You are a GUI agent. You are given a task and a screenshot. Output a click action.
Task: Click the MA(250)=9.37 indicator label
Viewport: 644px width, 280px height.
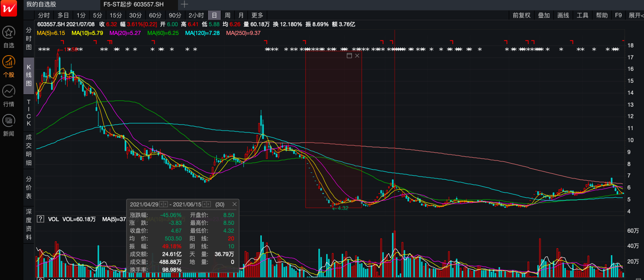pos(243,33)
